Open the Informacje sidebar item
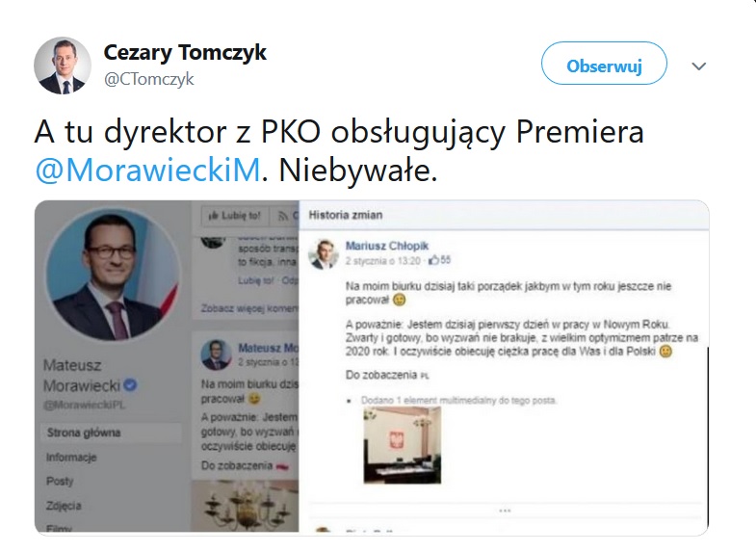Screen dimensions: 756x552 coord(71,457)
